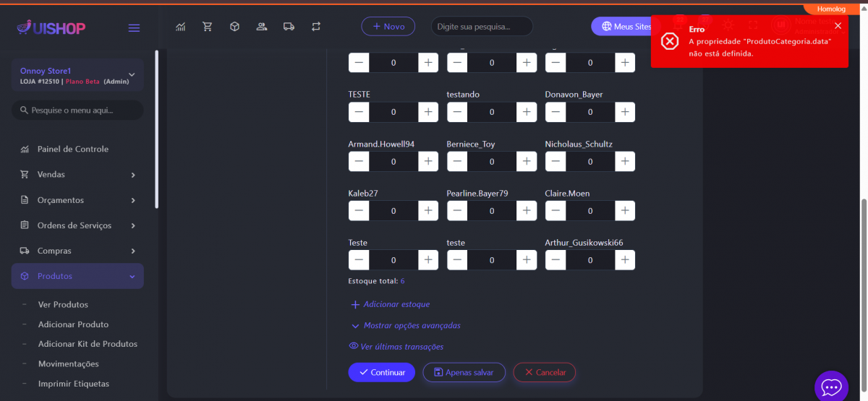
Task: Select Painel de Controle menu item
Action: click(x=72, y=150)
